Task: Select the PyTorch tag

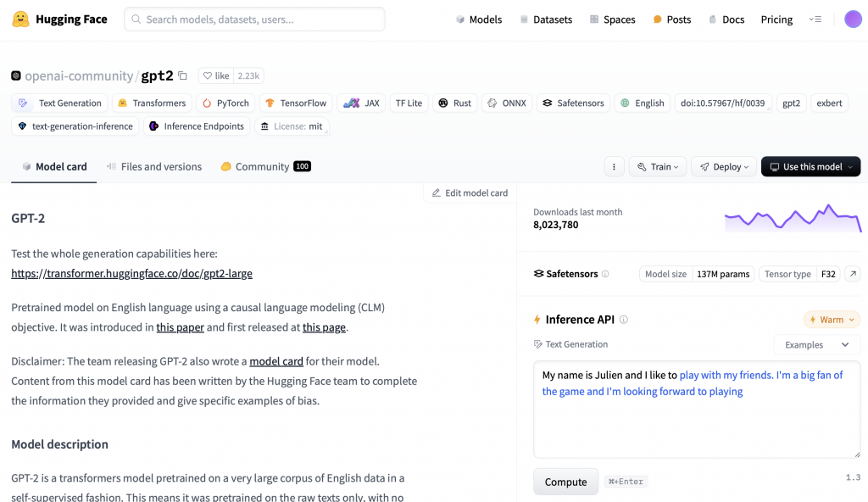Action: tap(225, 103)
